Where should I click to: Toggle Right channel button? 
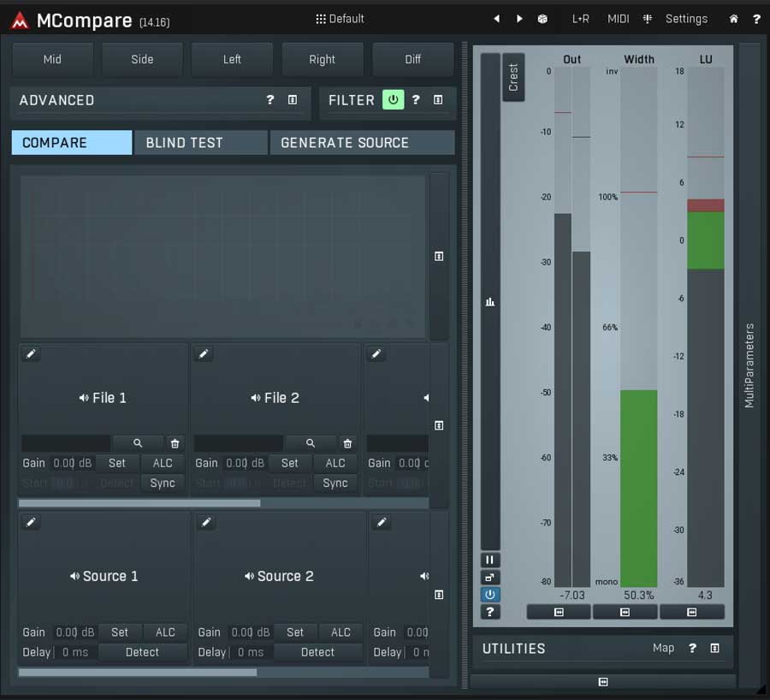[323, 59]
